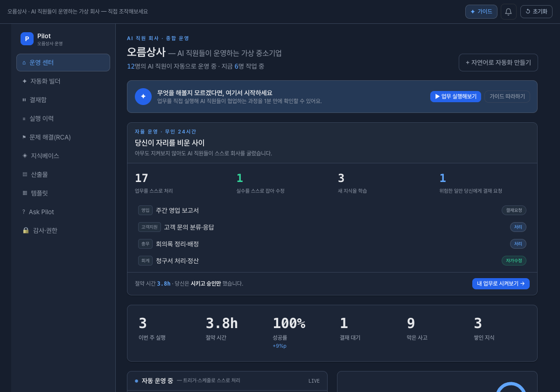Select the 운영 센터 menu item

click(63, 63)
